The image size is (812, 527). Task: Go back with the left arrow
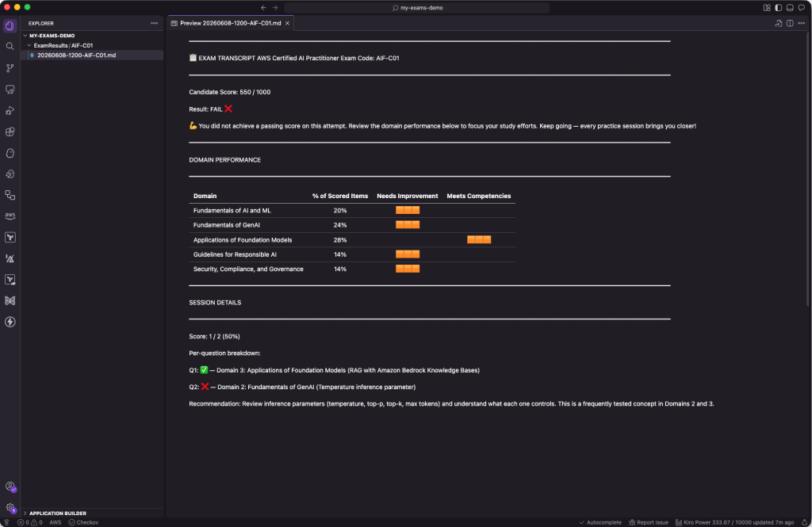pyautogui.click(x=263, y=8)
